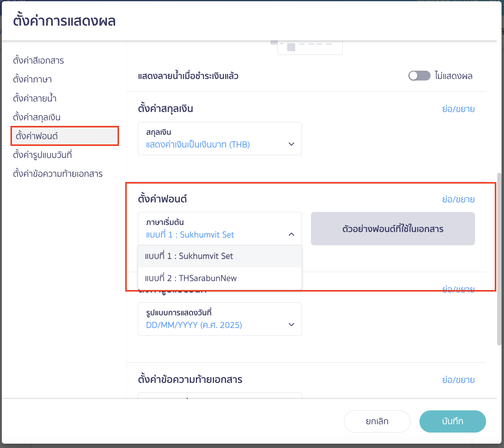Click ย่อ/ขยาย link for currency section
The width and height of the screenshot is (504, 448).
click(x=458, y=109)
